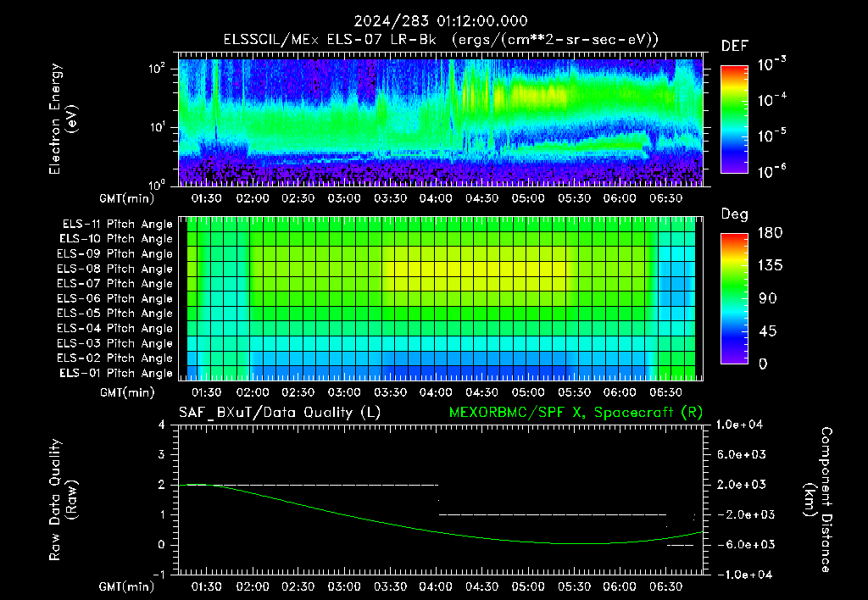This screenshot has width=868, height=600.
Task: Select the Electron Energy (eV) axis label
Action: [63, 119]
